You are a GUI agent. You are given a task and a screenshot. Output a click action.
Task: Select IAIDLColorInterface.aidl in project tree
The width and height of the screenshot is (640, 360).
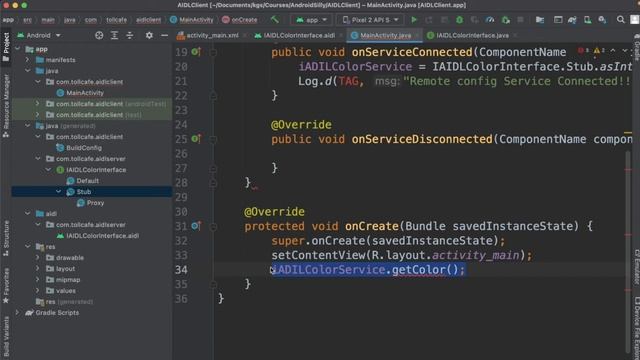[102, 236]
